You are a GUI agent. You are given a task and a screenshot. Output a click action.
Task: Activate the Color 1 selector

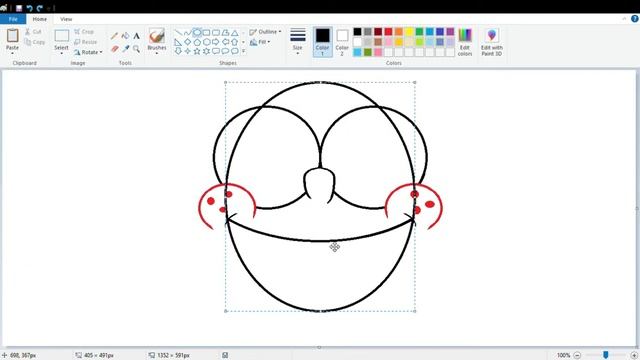click(322, 42)
